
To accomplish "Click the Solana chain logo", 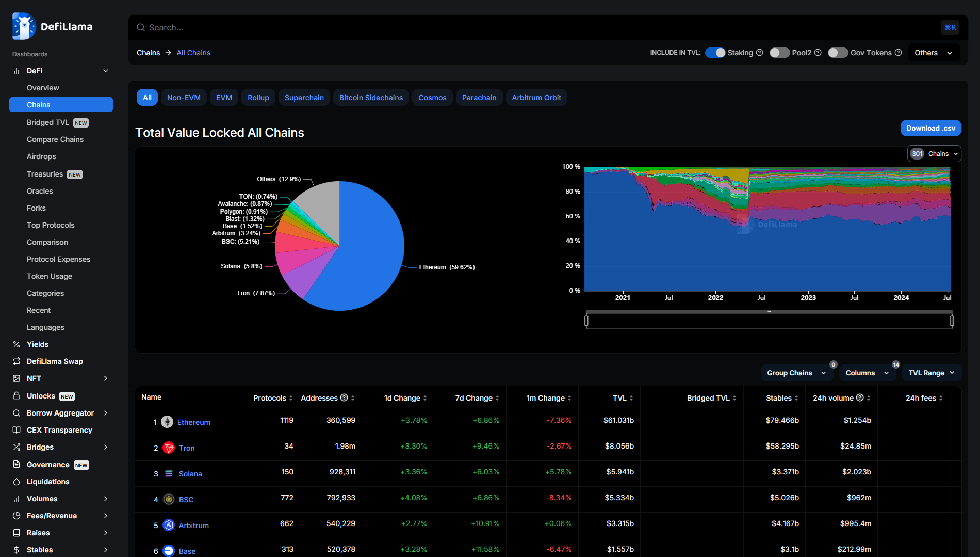I will pyautogui.click(x=169, y=473).
